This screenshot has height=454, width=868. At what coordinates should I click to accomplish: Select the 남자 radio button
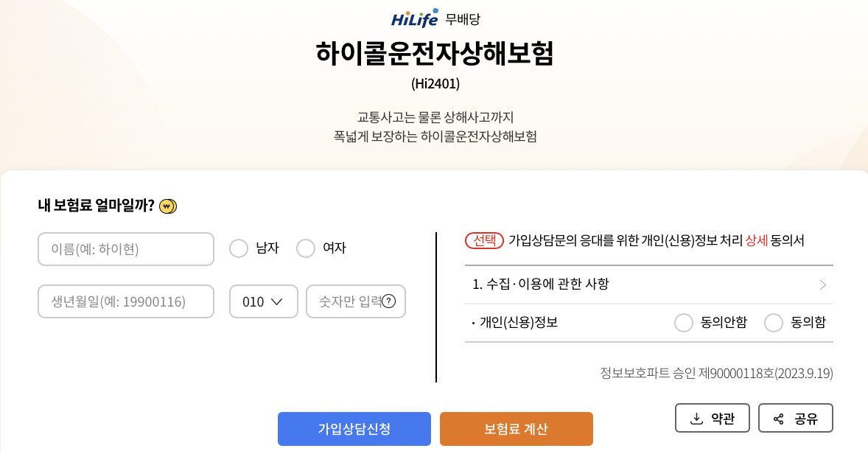(x=239, y=248)
